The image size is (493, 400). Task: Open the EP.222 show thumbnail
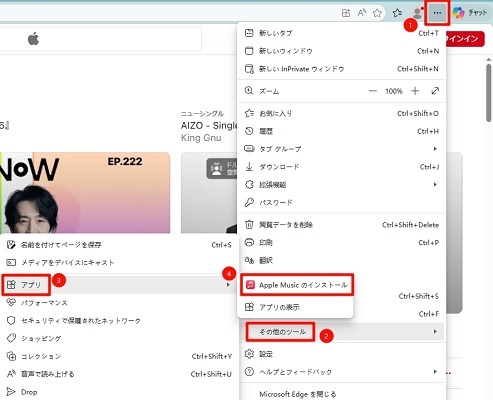tap(85, 193)
